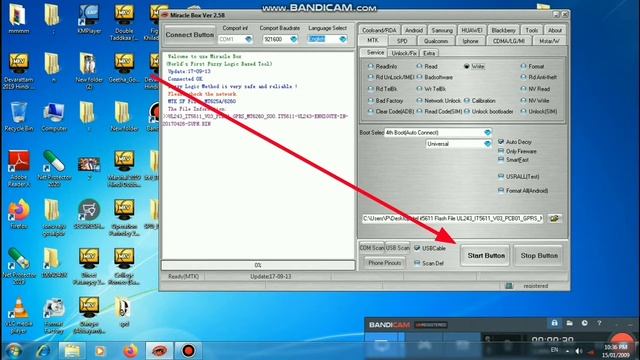Image resolution: width=640 pixels, height=360 pixels.
Task: Open the firmware file browse folder icon
Action: click(554, 218)
